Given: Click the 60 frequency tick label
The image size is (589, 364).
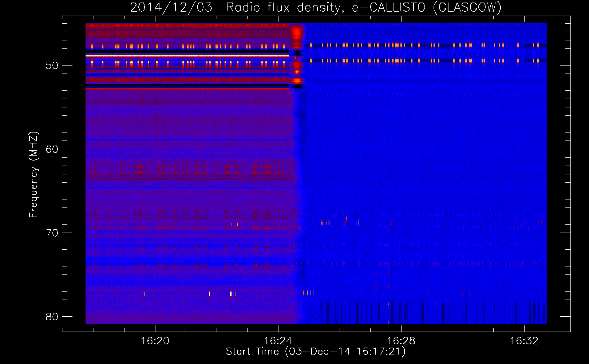Looking at the screenshot, I should coord(52,149).
